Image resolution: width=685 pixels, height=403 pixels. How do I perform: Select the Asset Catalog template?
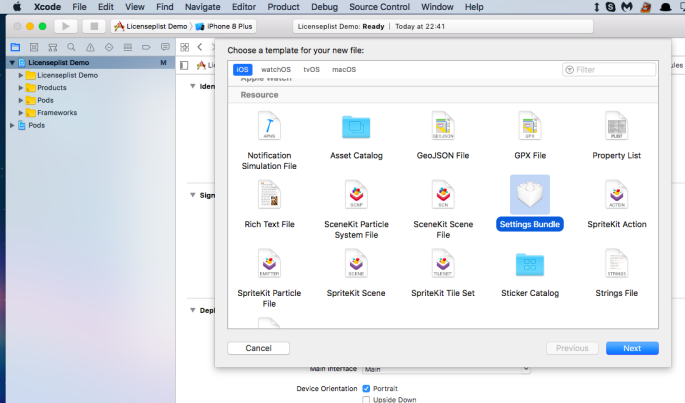[x=356, y=135]
